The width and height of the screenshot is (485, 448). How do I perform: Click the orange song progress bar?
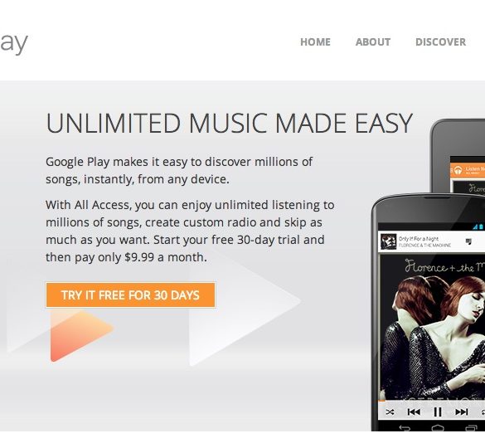381,401
